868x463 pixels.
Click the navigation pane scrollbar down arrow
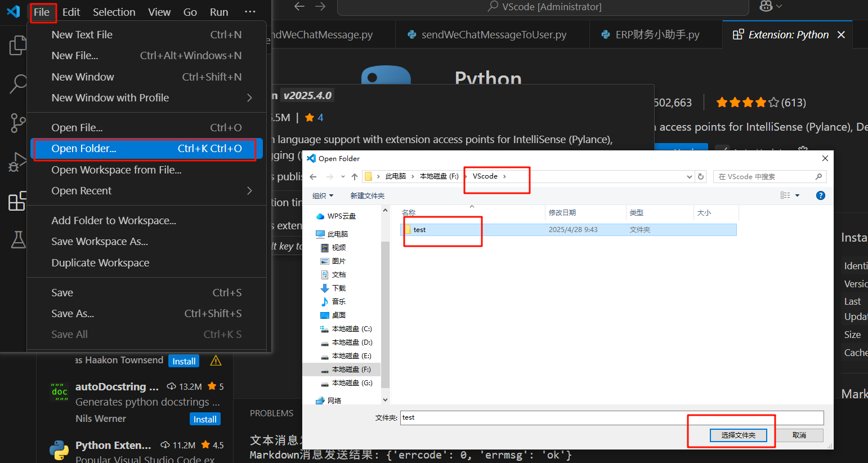tap(385, 400)
